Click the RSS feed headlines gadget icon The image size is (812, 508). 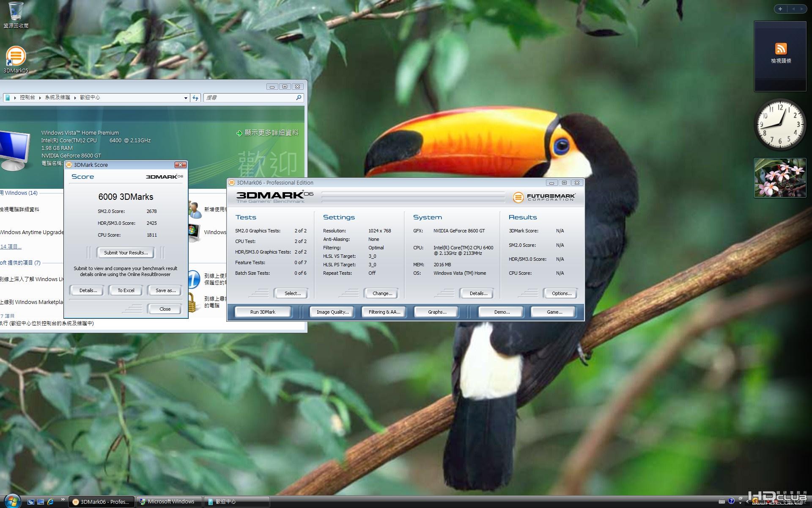click(781, 49)
